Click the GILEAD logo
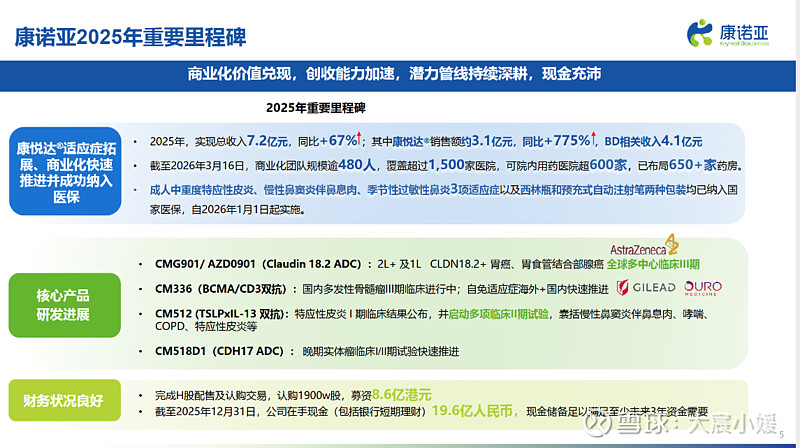The height and width of the screenshot is (448, 800). [645, 288]
